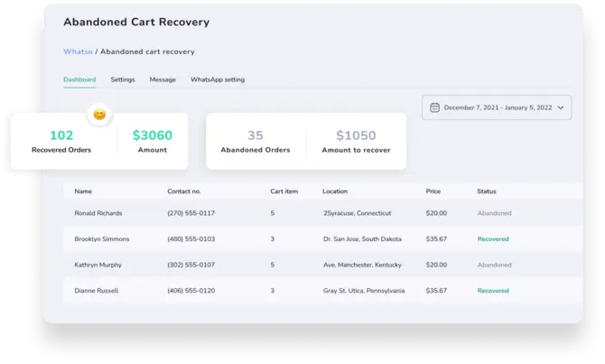The width and height of the screenshot is (605, 364).
Task: Click Recovered status for Brooklyn Simmons
Action: (493, 239)
